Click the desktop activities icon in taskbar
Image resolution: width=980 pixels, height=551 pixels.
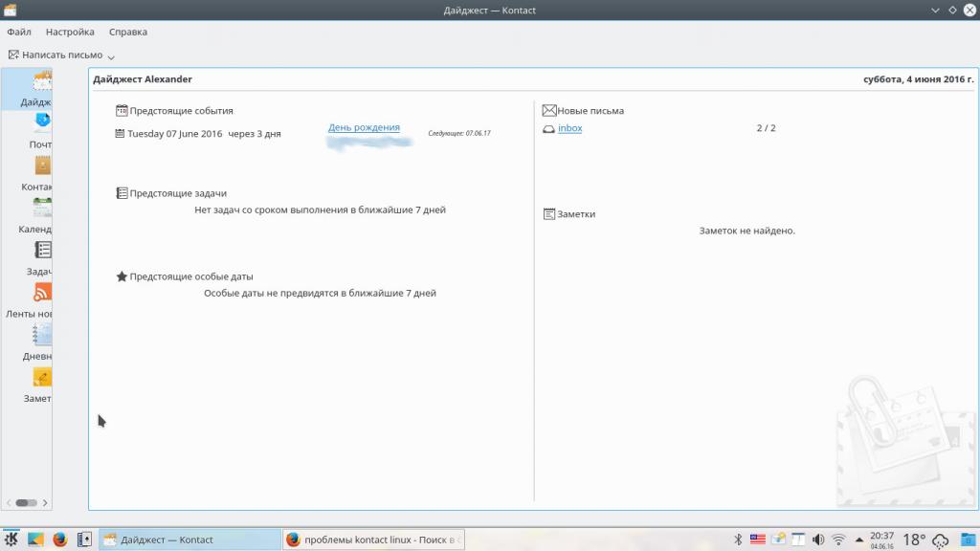point(35,540)
